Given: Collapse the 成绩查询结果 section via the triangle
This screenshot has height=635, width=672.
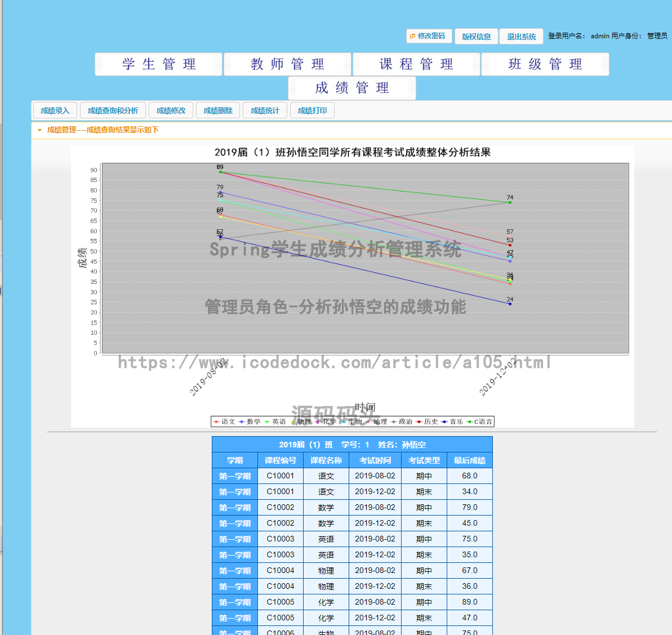Looking at the screenshot, I should [x=38, y=130].
